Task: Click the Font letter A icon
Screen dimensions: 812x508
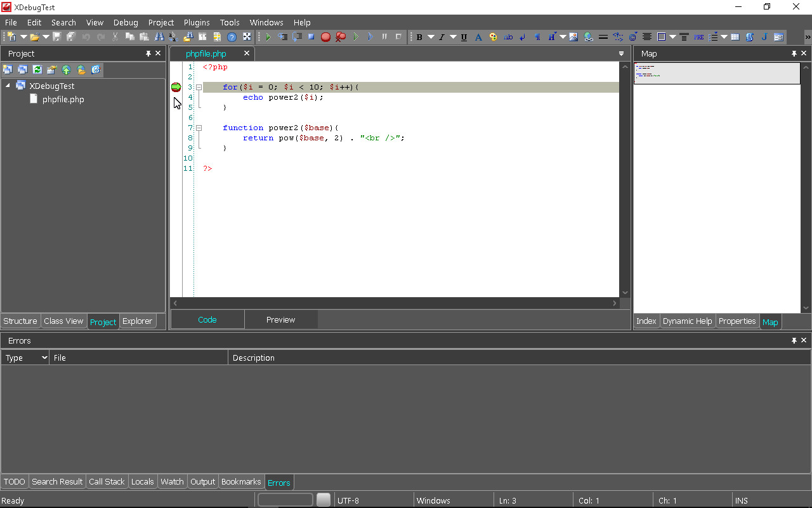Action: click(x=478, y=37)
